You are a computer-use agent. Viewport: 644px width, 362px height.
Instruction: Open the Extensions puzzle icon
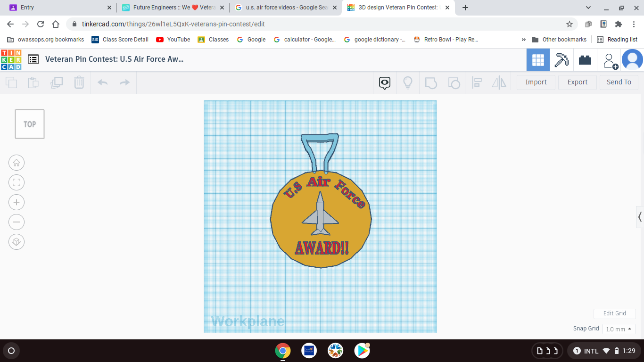[x=619, y=24]
